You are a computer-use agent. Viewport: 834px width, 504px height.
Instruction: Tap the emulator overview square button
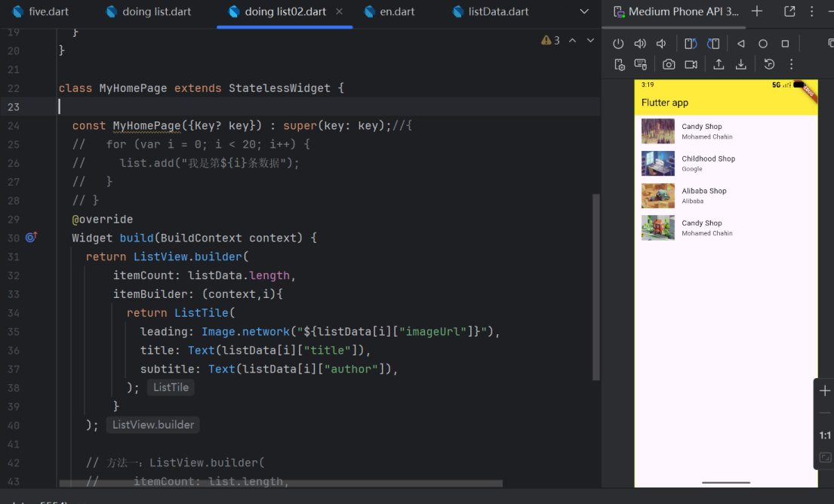click(x=785, y=44)
